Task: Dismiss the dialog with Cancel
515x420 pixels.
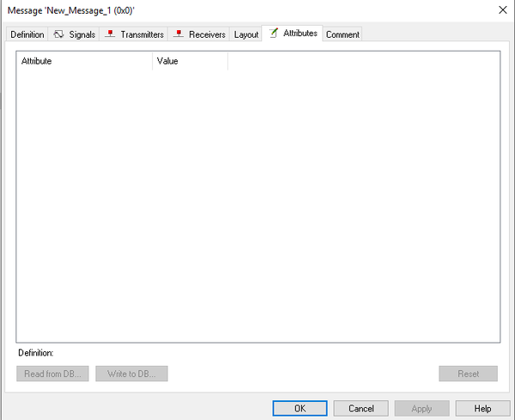Action: pos(361,409)
